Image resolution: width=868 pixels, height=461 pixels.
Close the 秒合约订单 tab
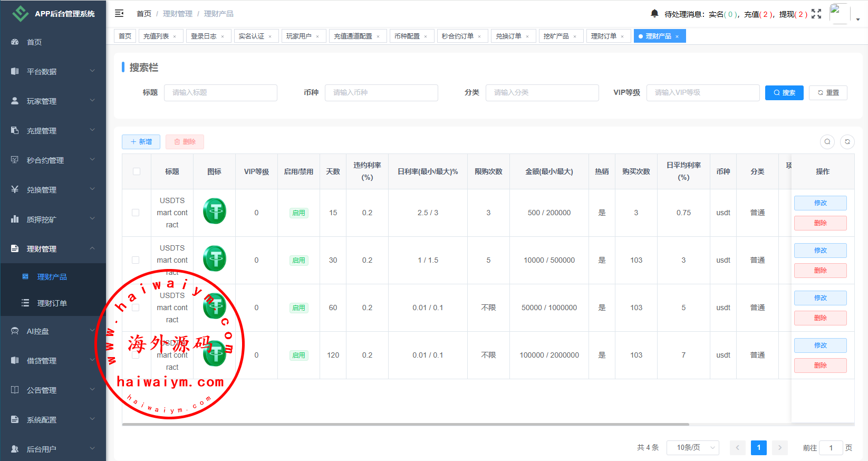pos(479,36)
